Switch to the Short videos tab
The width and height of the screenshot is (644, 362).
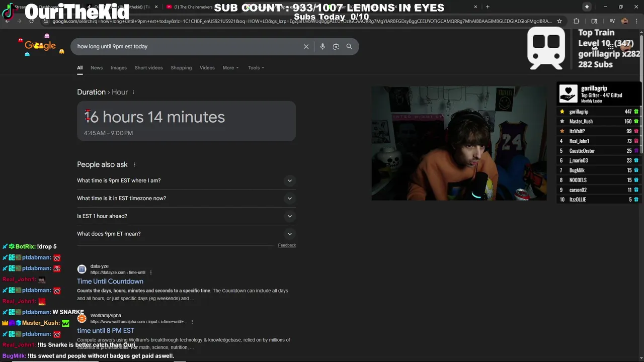[x=148, y=68]
